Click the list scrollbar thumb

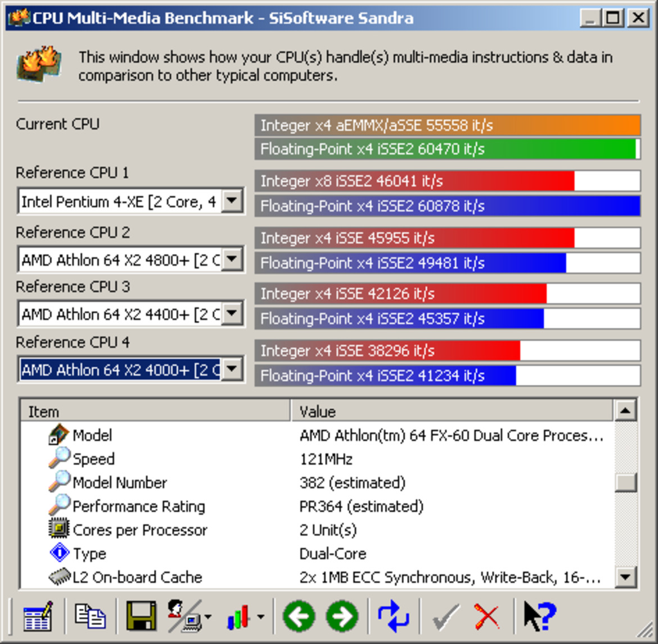tap(625, 482)
